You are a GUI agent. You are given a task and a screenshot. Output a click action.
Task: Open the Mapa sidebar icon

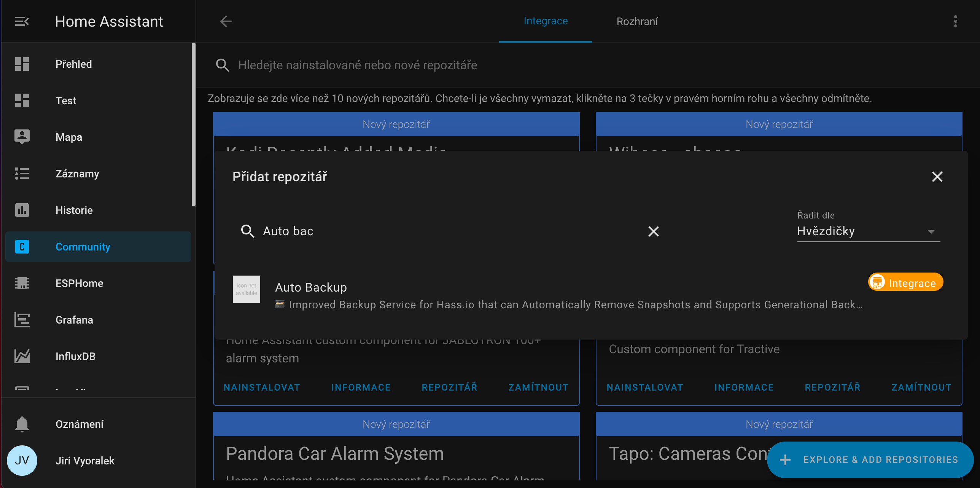pos(22,137)
